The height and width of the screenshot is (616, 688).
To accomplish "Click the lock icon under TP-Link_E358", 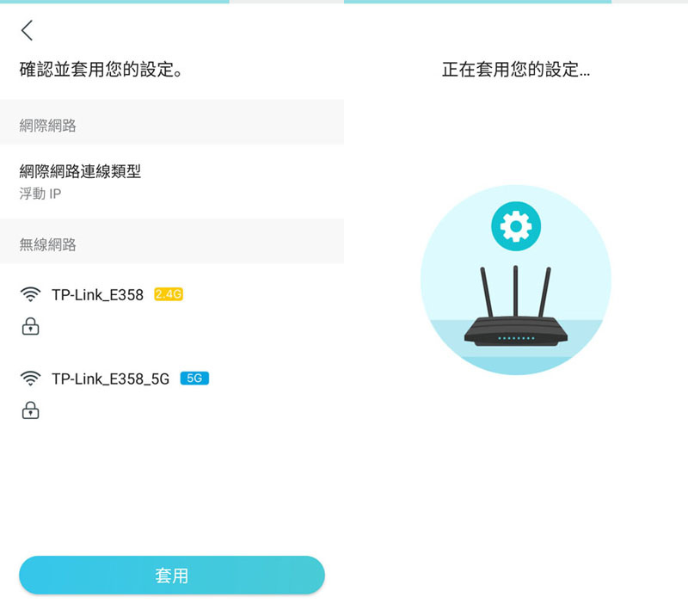I will [x=30, y=326].
